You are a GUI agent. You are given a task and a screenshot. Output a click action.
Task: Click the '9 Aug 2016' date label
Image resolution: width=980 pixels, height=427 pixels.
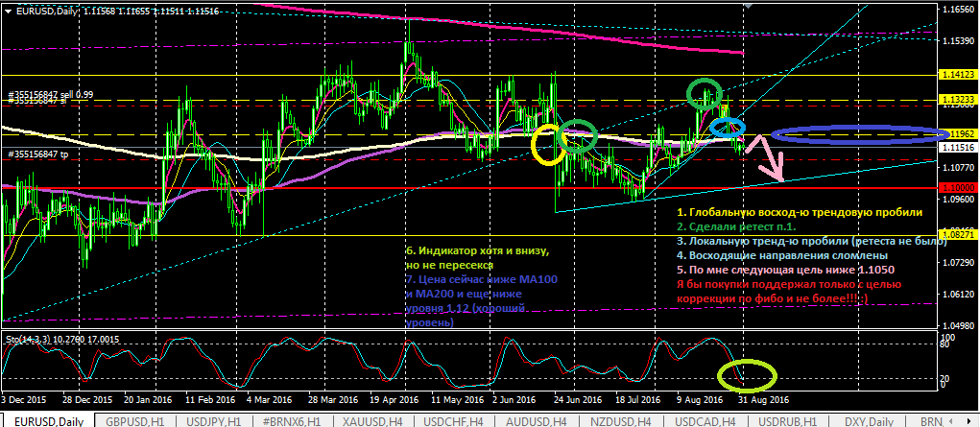(x=701, y=399)
